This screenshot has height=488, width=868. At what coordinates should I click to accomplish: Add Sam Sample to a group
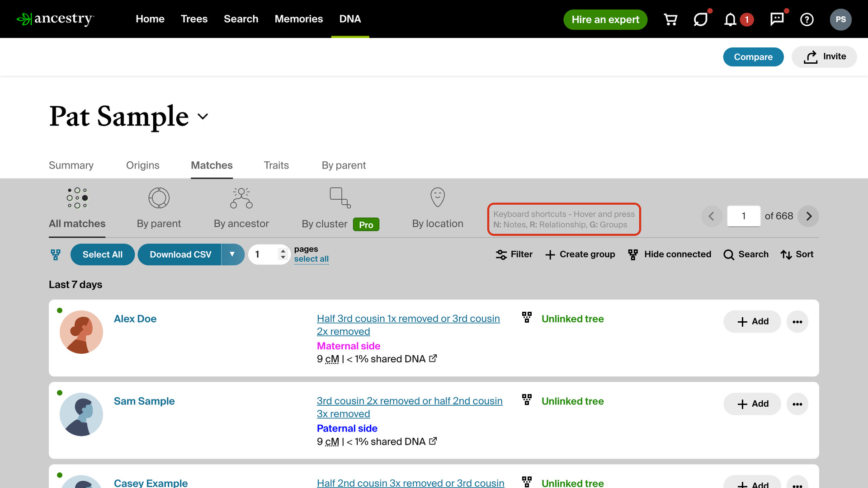pyautogui.click(x=752, y=404)
